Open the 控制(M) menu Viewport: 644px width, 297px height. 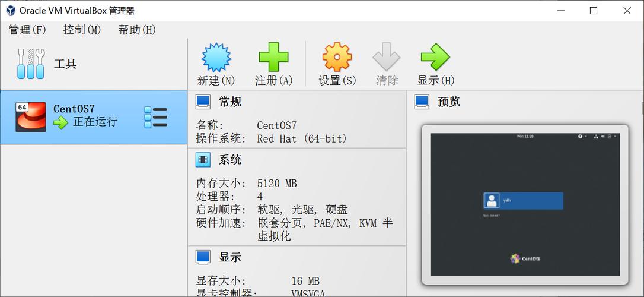[82, 30]
